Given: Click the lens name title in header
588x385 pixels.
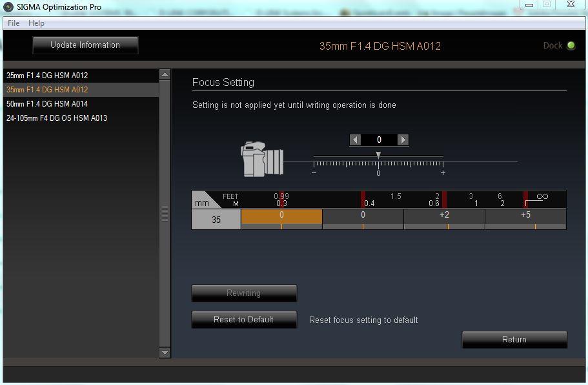Looking at the screenshot, I should tap(380, 46).
